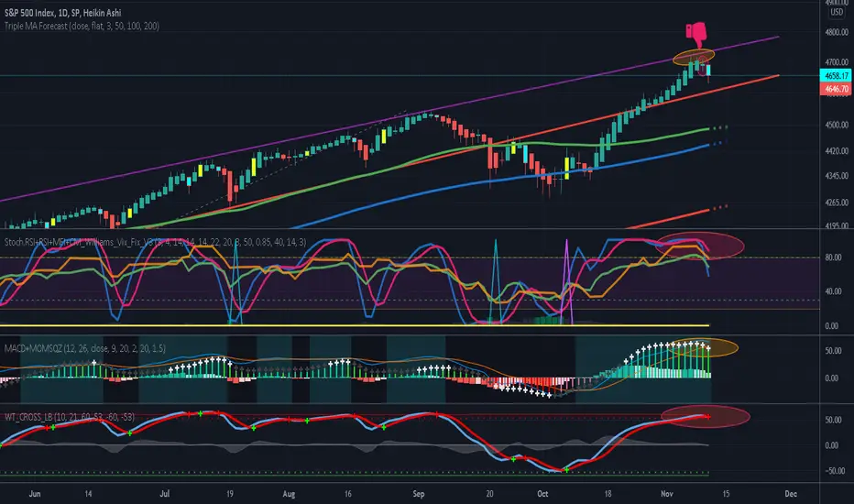Viewport: 854px width, 504px height.
Task: Select the orange ellipse on the MACD pane
Action: [704, 347]
